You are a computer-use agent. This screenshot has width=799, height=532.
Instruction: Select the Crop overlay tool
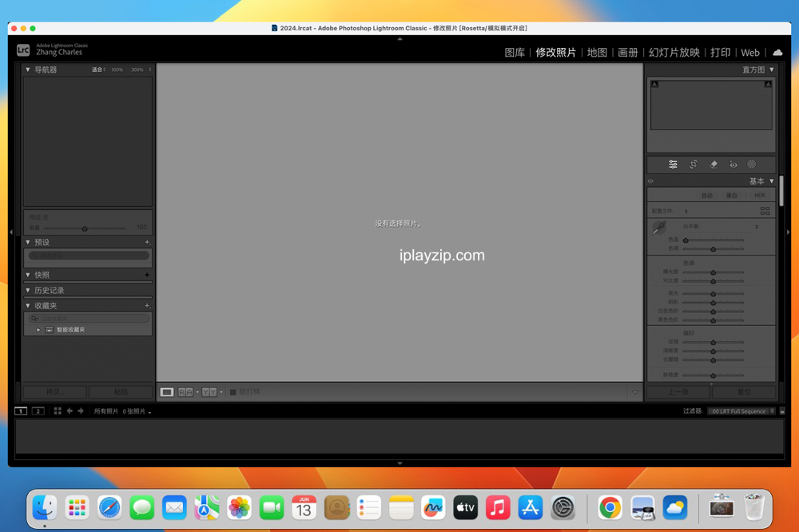click(x=693, y=165)
